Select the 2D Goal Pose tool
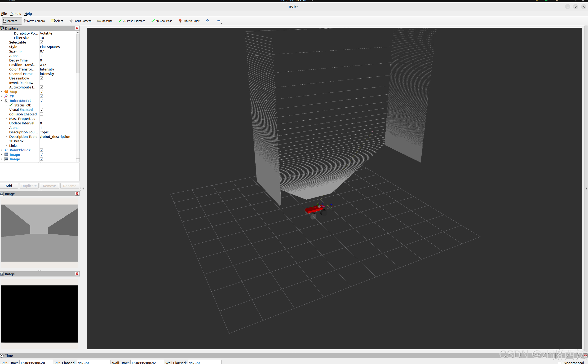 162,21
